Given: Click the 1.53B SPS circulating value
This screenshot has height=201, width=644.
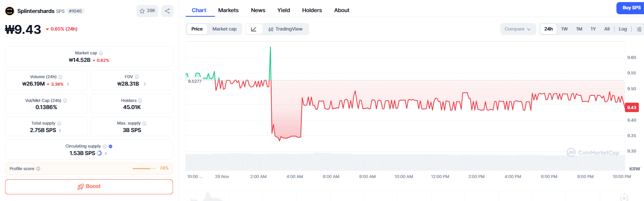Looking at the screenshot, I should 82,153.
